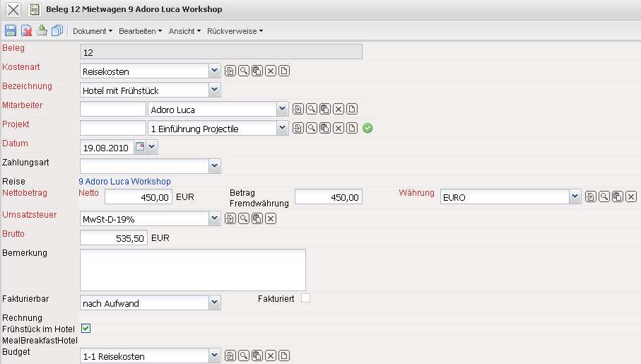Click into the Bemerkung text area
Image resolution: width=641 pixels, height=364 pixels.
tap(192, 269)
